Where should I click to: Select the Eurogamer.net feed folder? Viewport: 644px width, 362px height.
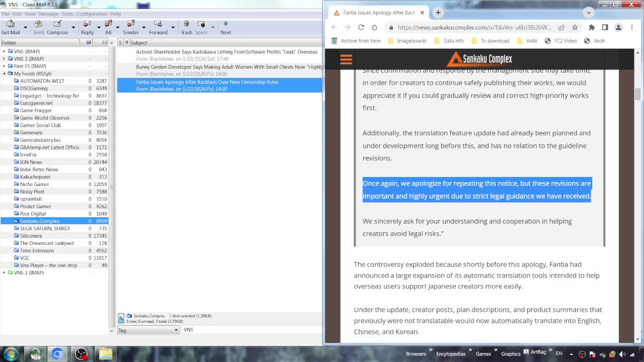54,103
